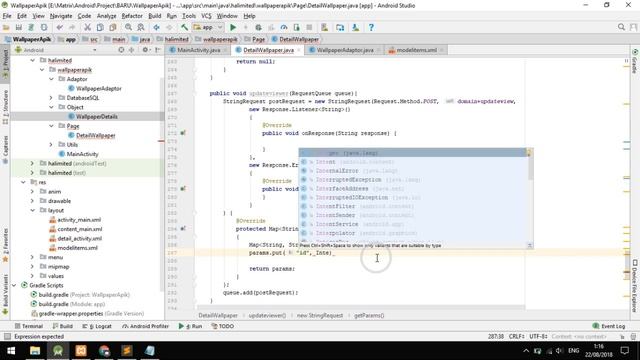Click the Help question mark icon
Image resolution: width=640 pixels, height=360 pixels.
point(371,27)
